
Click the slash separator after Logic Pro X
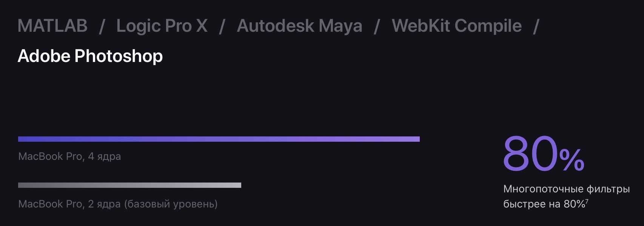(222, 26)
